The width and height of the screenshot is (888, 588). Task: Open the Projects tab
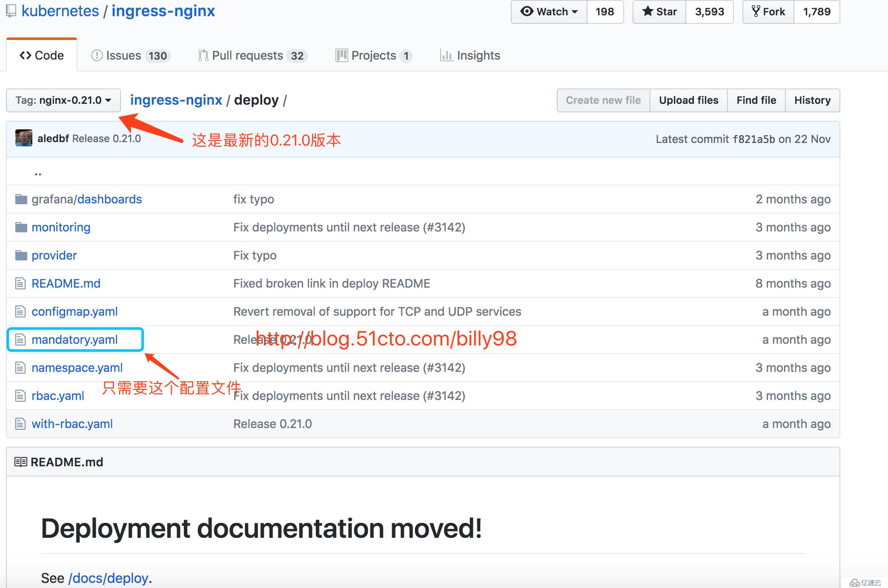(x=374, y=55)
